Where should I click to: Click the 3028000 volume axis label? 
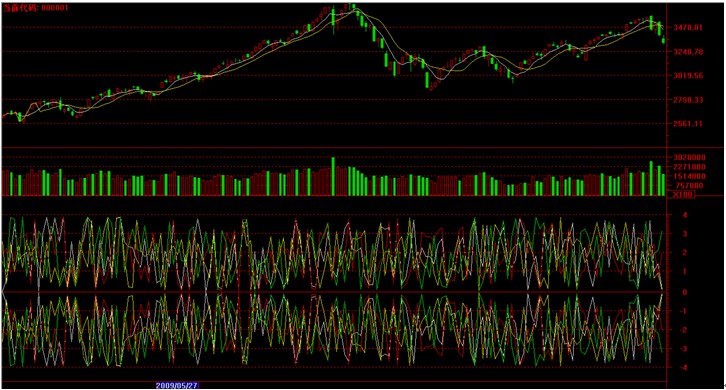[x=690, y=157]
